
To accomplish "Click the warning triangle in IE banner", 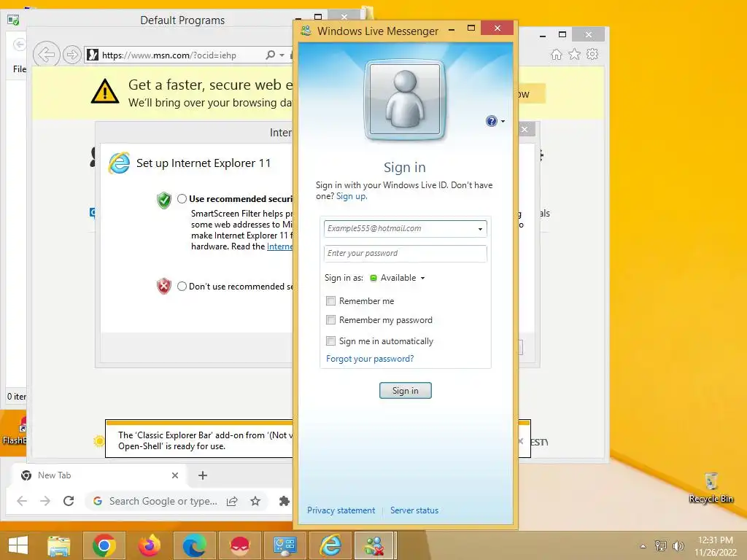I will (x=105, y=91).
